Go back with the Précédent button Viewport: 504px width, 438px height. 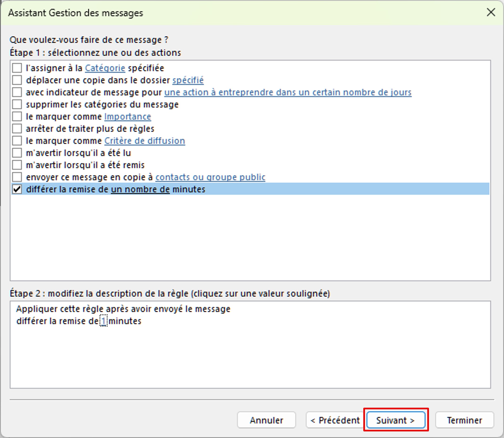coord(335,420)
